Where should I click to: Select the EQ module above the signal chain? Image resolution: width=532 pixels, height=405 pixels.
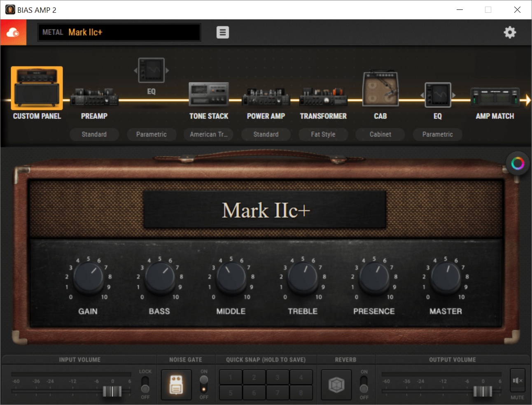(x=152, y=70)
